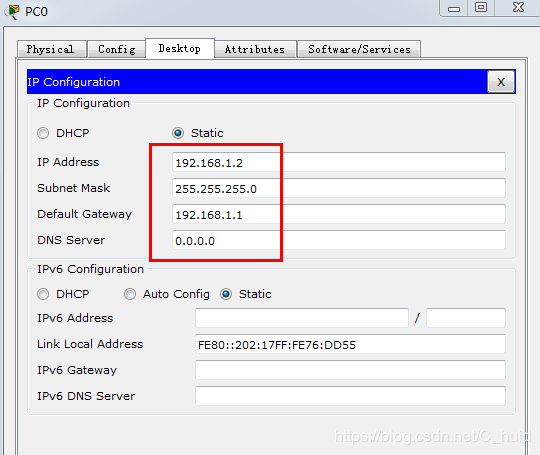Click the Subnet Mask label

click(73, 188)
